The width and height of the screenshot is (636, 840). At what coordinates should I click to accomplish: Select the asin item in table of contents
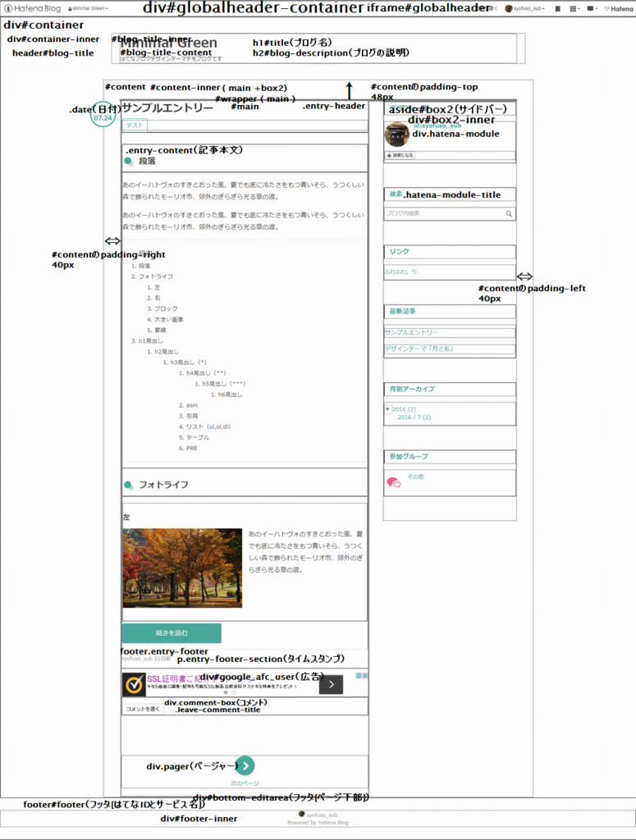192,405
